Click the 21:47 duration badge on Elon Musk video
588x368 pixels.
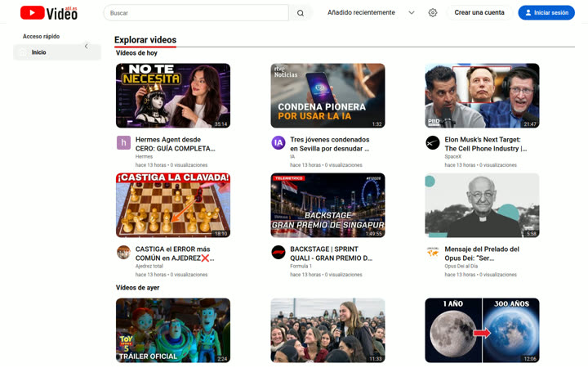(x=530, y=124)
